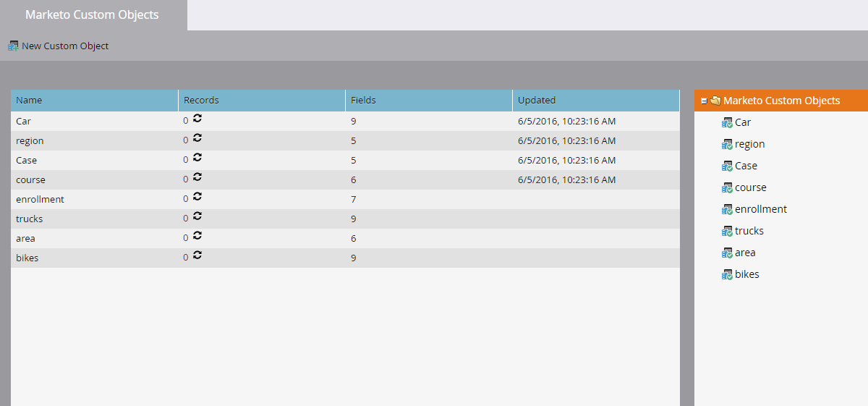The height and width of the screenshot is (406, 868).
Task: Select Case label in the tree
Action: pos(746,166)
